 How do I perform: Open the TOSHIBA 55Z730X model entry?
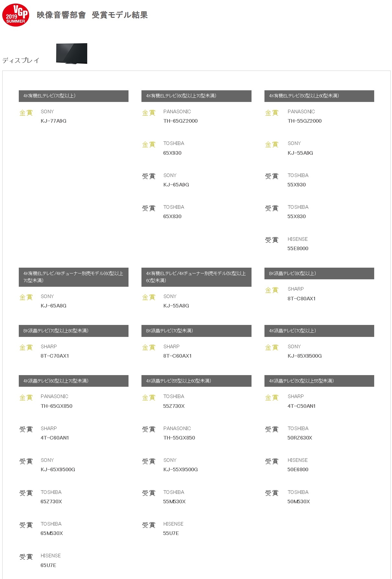174,406
